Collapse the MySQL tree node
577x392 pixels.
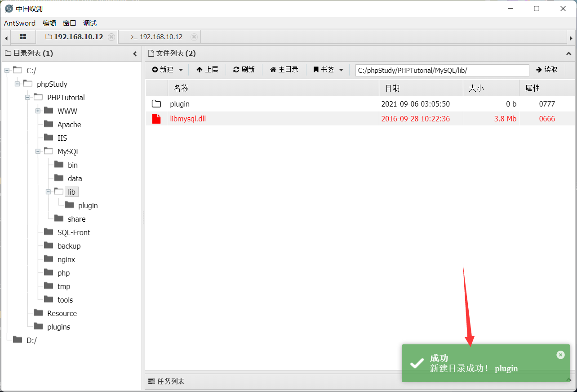coord(38,151)
